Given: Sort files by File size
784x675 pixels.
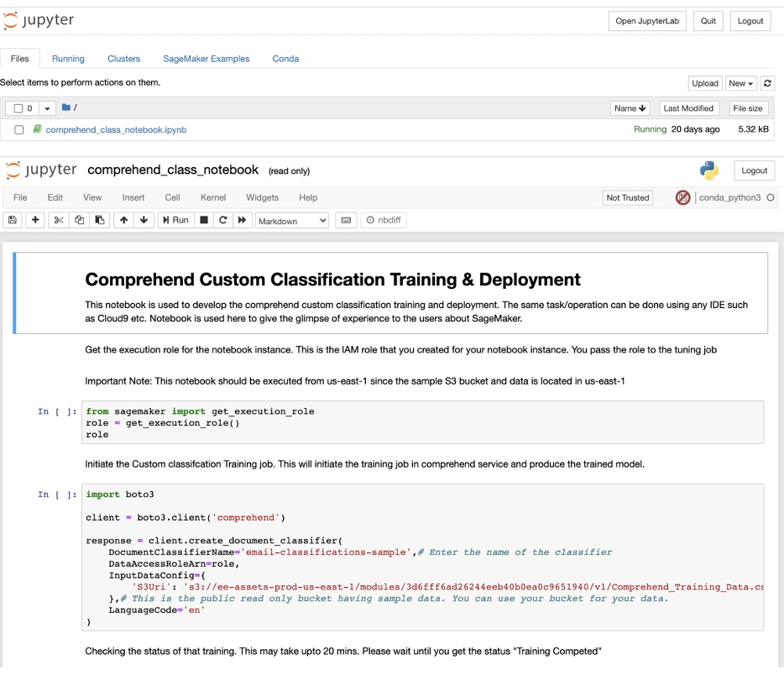Looking at the screenshot, I should coord(748,108).
